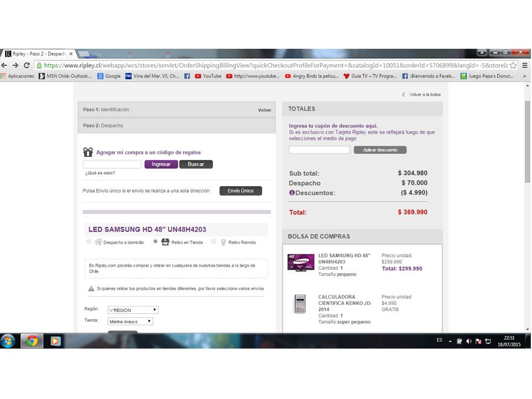The image size is (532, 399).
Task: Open Vina del Mar bookmark
Action: tap(152, 76)
